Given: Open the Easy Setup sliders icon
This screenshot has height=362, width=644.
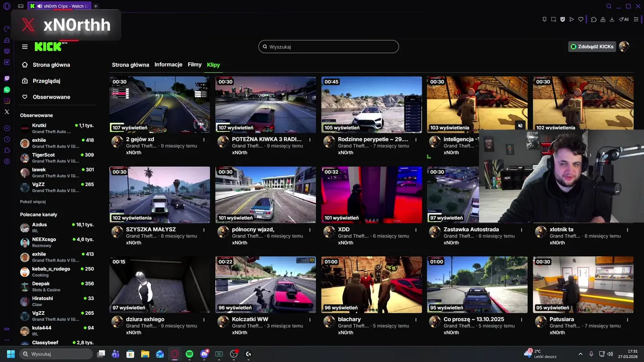Looking at the screenshot, I should point(636,20).
